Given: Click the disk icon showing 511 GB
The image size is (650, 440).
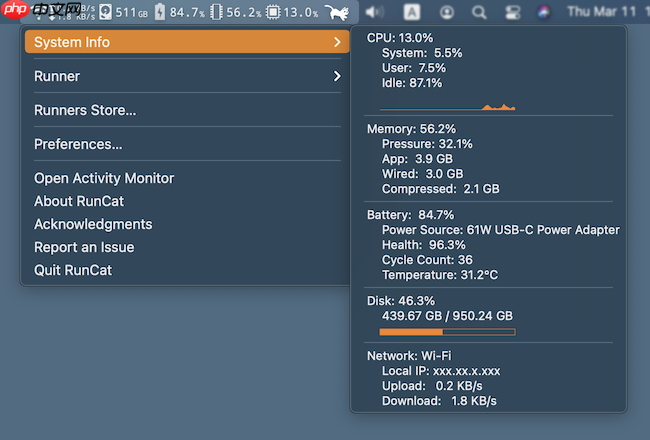Looking at the screenshot, I should (106, 12).
